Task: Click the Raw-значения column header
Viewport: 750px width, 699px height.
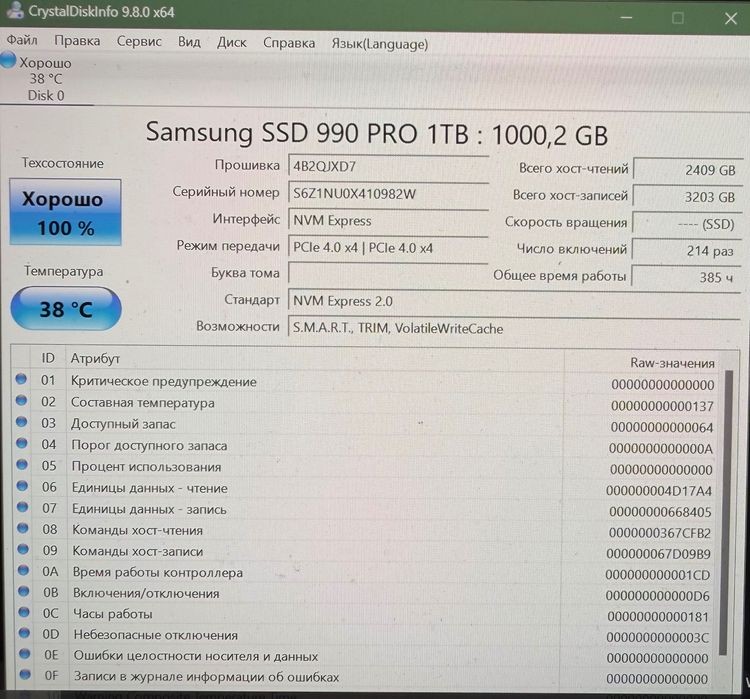Action: click(x=672, y=363)
